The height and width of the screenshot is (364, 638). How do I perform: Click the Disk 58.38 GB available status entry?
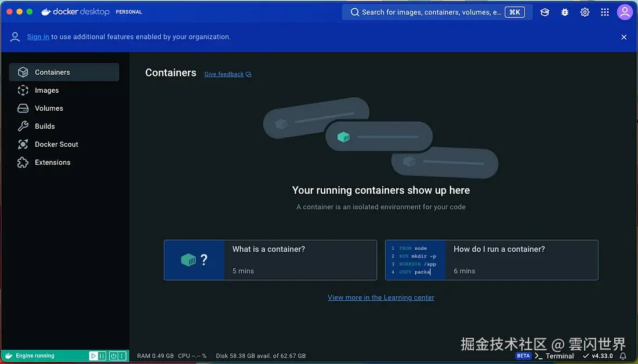261,356
